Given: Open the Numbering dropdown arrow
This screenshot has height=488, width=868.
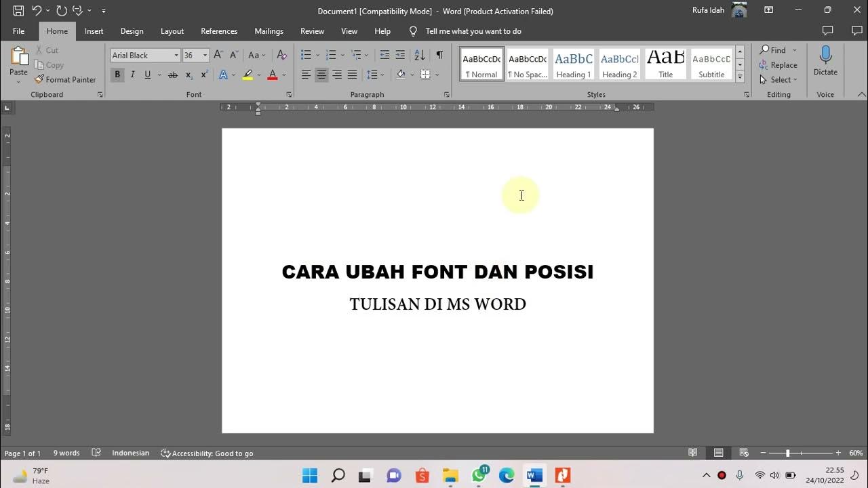Looking at the screenshot, I should (342, 56).
